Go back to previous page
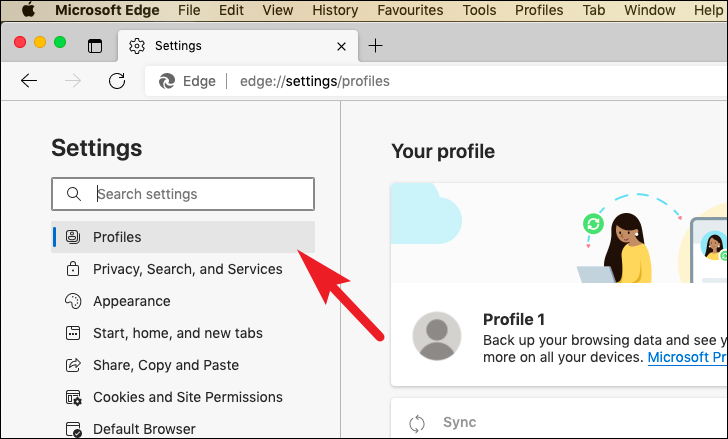Screen dimensions: 728x439 pyautogui.click(x=29, y=81)
